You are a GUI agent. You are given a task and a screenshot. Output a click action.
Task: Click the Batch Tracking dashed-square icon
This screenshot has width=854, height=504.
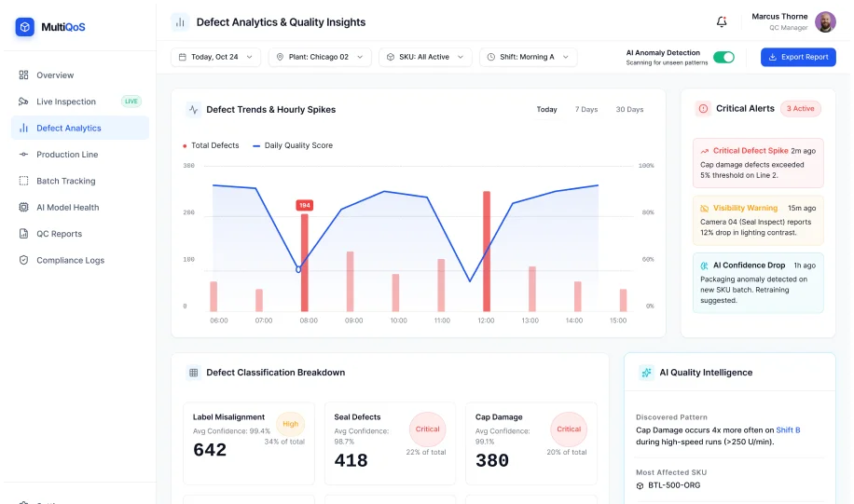coord(23,181)
